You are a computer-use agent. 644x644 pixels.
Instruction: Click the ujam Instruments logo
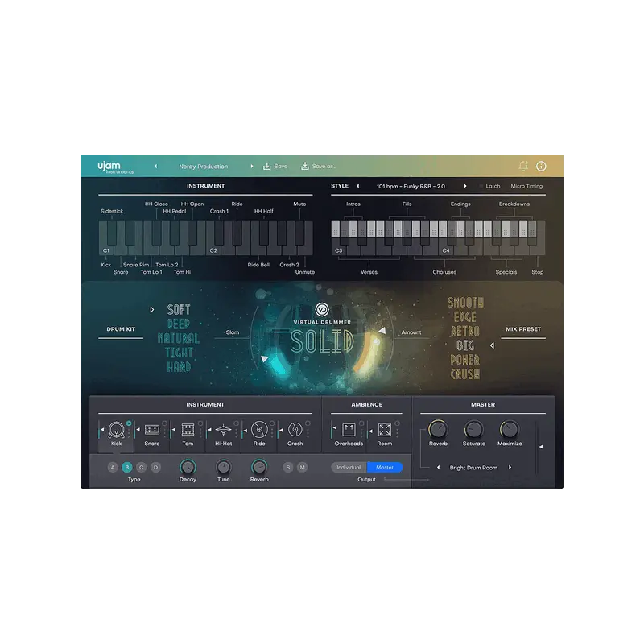tap(115, 167)
